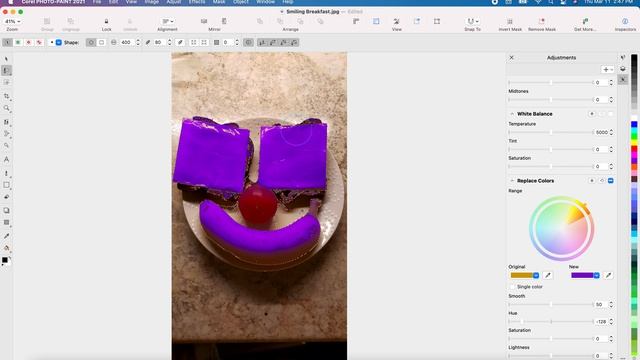Open the Original color dropdown

pos(536,276)
